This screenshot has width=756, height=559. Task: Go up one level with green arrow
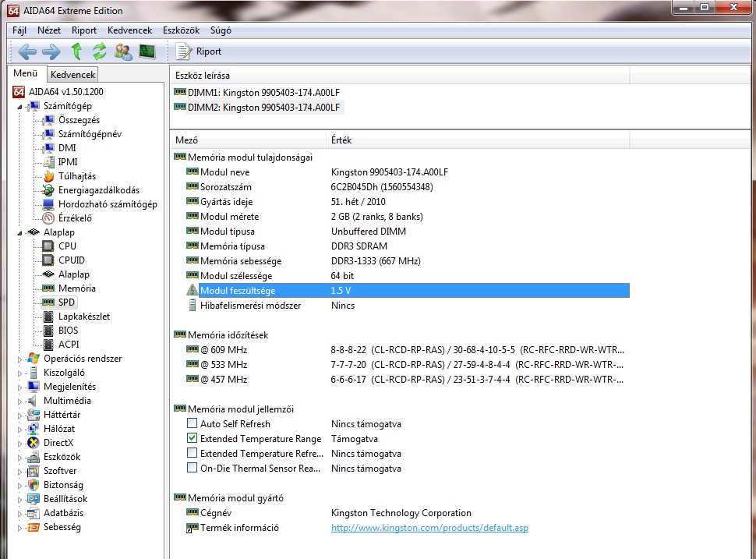(x=76, y=51)
